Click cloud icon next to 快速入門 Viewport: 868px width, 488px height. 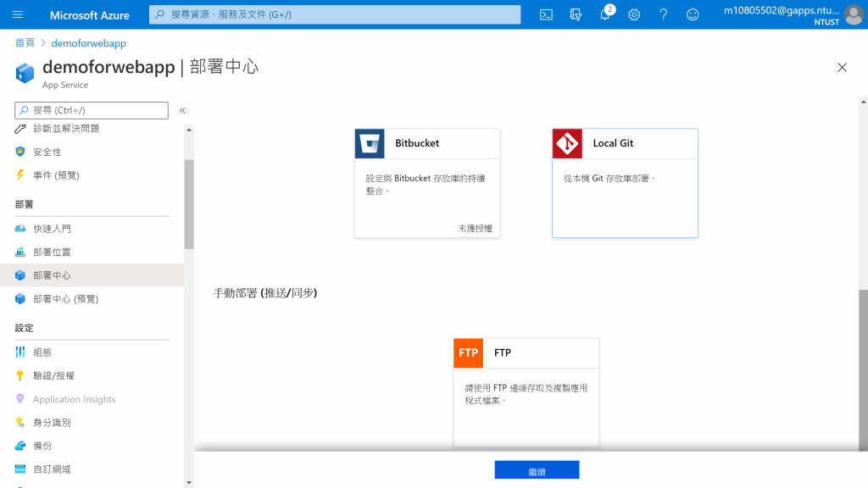coord(20,229)
